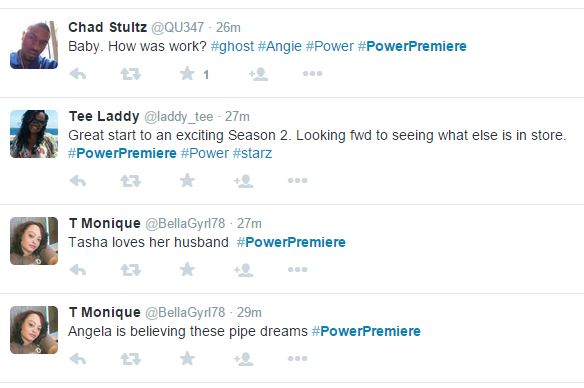584x388 pixels.
Task: Open the @QU347 handle link
Action: point(177,28)
